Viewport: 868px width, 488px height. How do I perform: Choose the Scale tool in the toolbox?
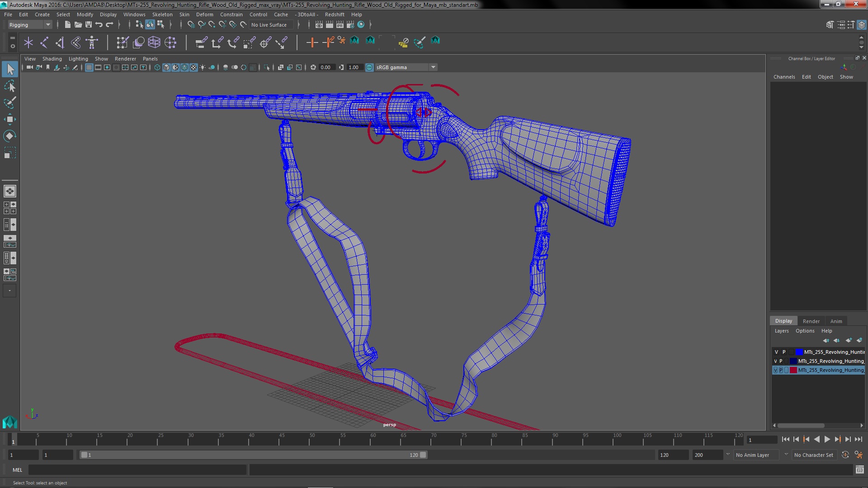pos(10,153)
